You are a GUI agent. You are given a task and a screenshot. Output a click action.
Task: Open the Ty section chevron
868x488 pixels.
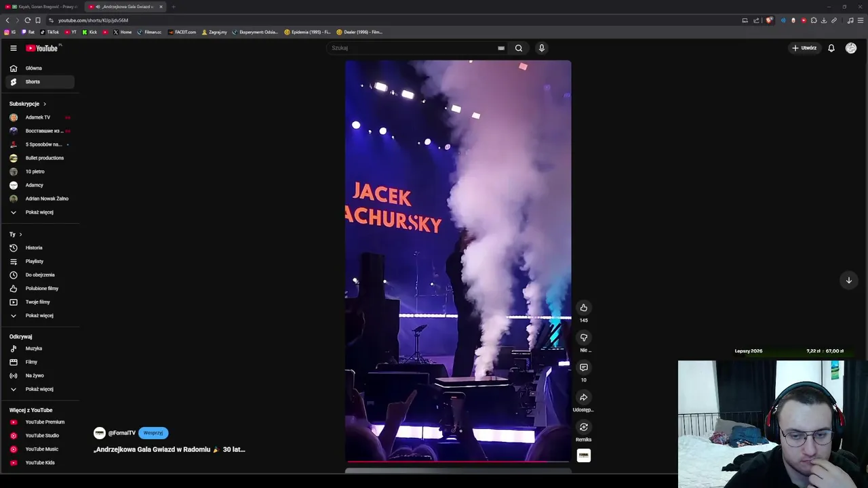[20, 235]
